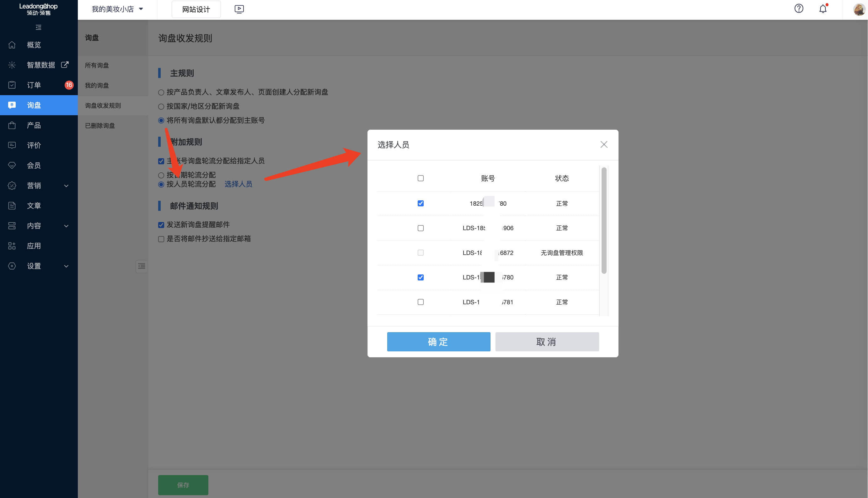The height and width of the screenshot is (498, 868).
Task: Open notifications via the bell icon
Action: click(x=822, y=8)
